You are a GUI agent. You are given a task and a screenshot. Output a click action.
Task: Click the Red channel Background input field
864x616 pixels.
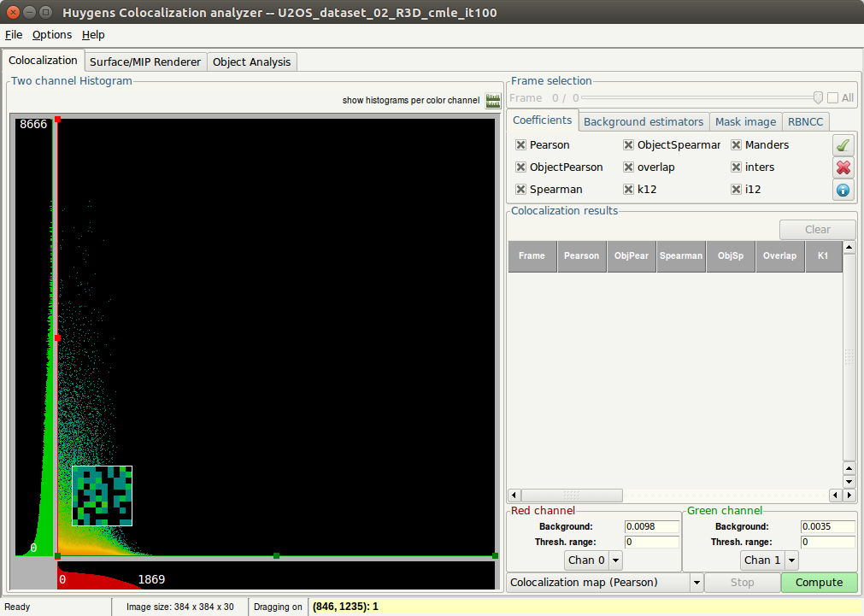click(x=651, y=526)
